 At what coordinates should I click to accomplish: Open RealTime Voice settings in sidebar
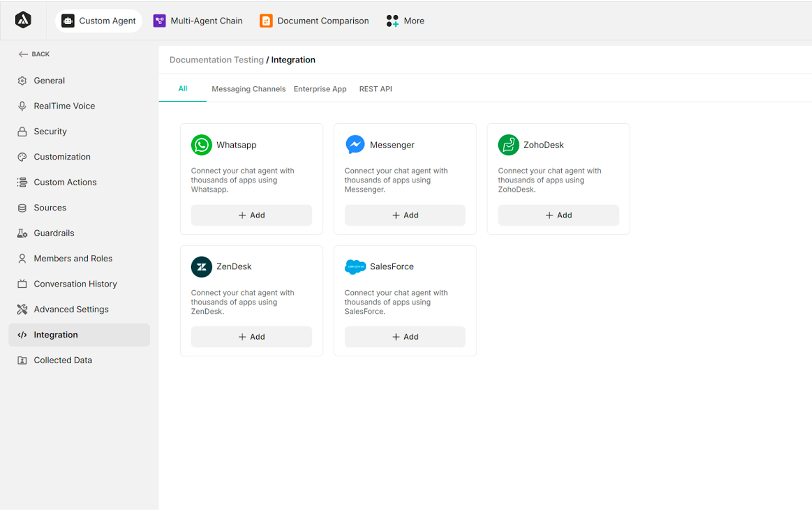[64, 106]
